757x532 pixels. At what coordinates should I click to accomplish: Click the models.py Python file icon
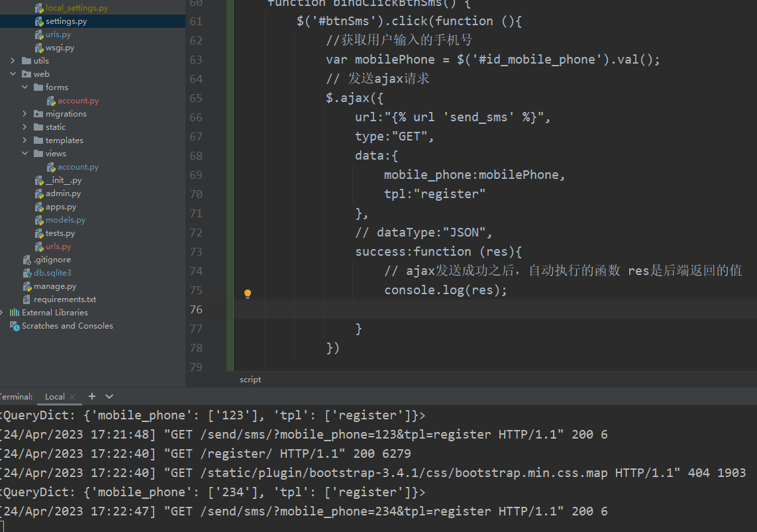click(39, 220)
